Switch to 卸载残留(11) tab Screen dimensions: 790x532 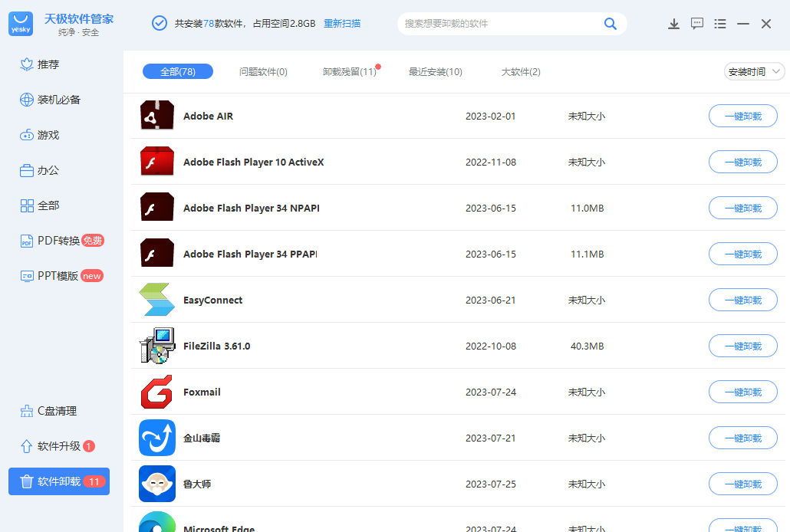pyautogui.click(x=350, y=71)
